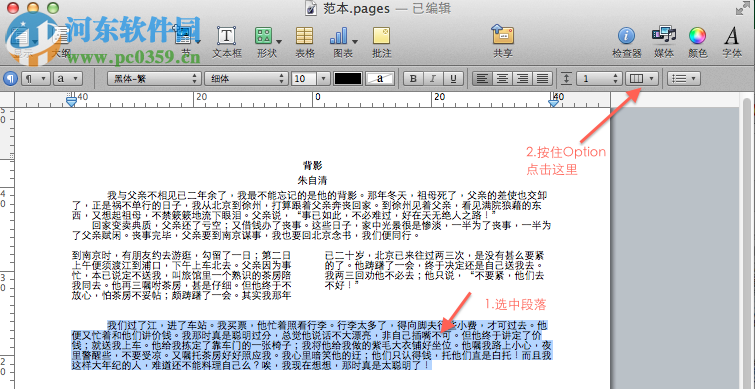755x389 pixels.
Task: Toggle bold with the B button
Action: pos(413,78)
